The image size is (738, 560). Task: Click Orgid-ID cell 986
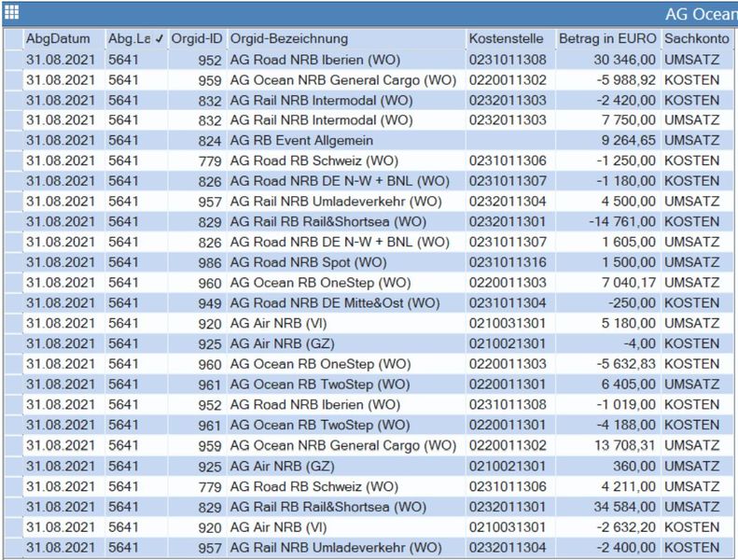coord(196,262)
